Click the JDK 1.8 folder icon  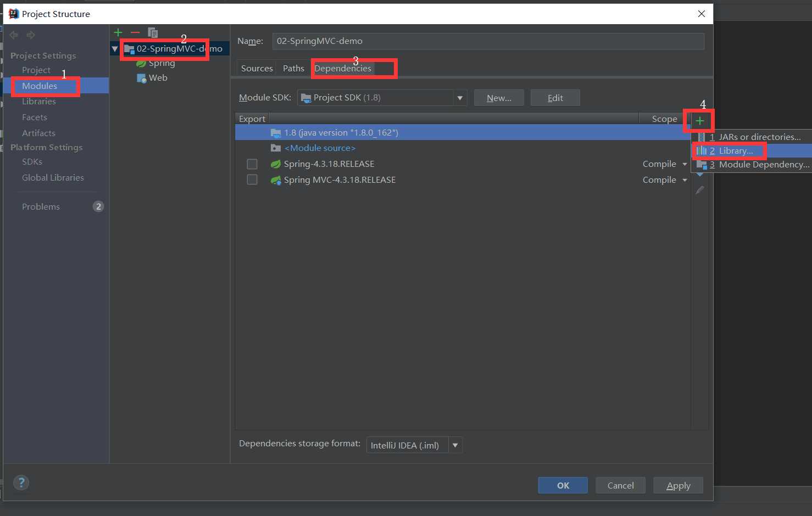(276, 133)
